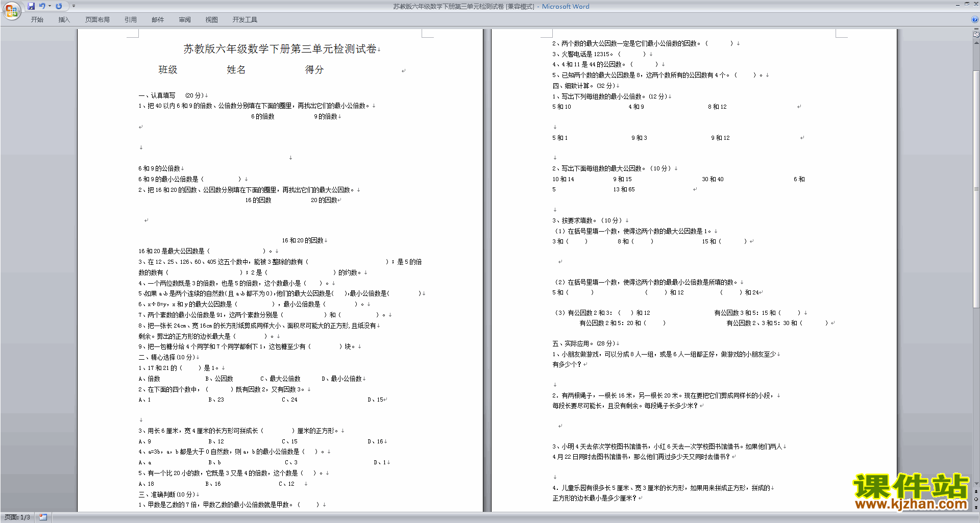The image size is (980, 523).
Task: Go to next page with double-arrow button
Action: click(976, 507)
